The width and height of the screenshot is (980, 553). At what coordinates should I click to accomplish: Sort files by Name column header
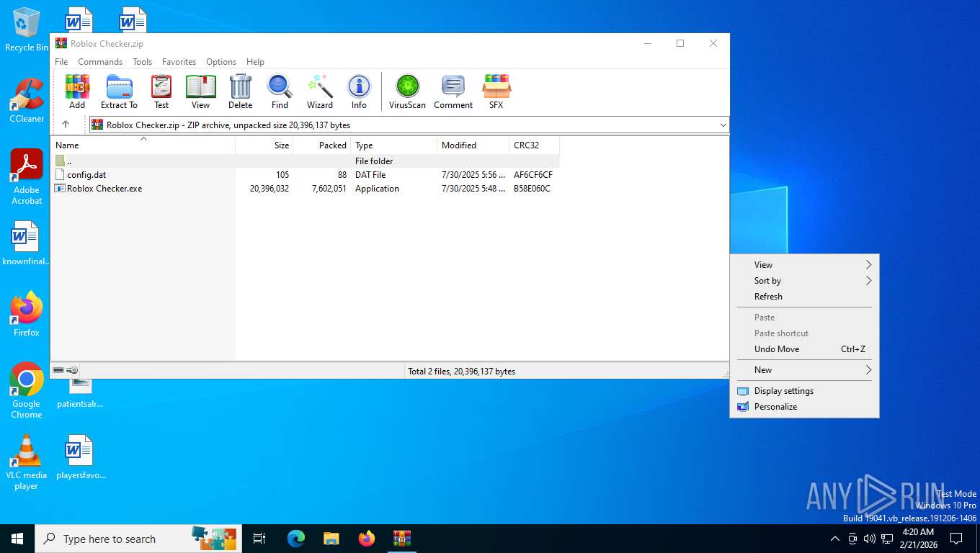point(144,145)
